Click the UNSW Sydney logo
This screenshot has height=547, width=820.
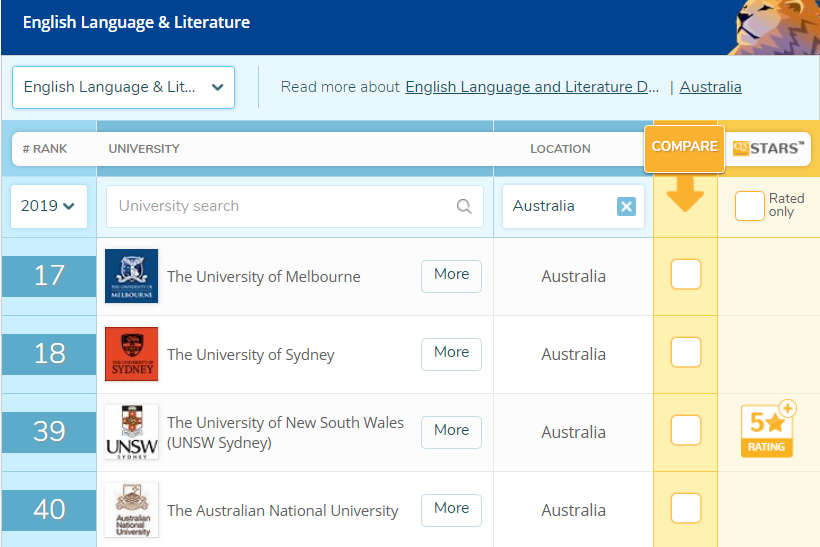click(x=131, y=432)
